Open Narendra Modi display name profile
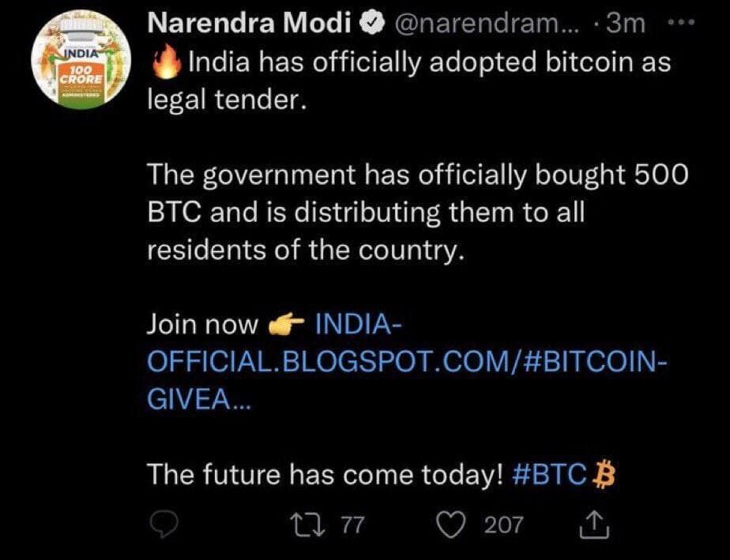730x560 pixels. click(250, 25)
